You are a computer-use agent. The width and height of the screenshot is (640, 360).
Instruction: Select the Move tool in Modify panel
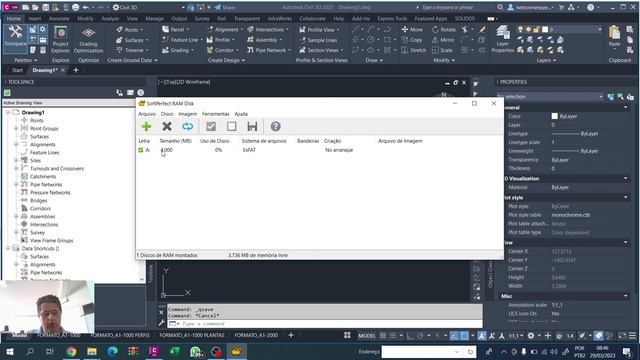pyautogui.click(x=412, y=29)
